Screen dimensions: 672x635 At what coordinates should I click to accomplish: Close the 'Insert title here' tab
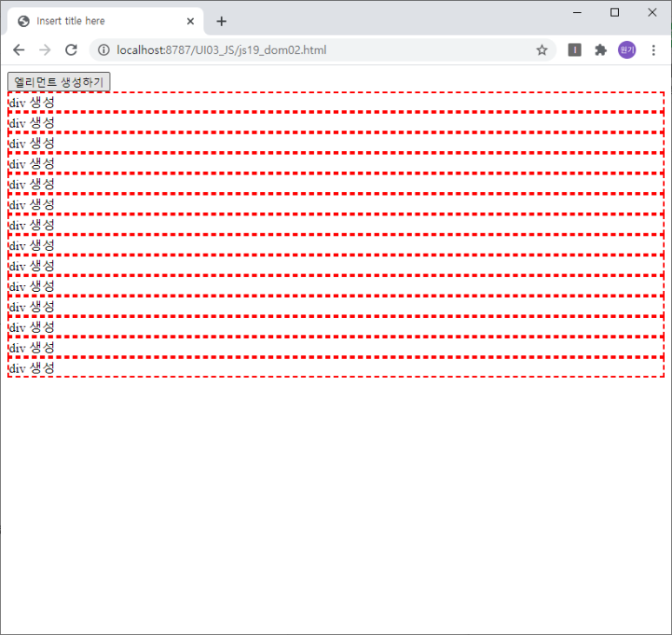[190, 21]
